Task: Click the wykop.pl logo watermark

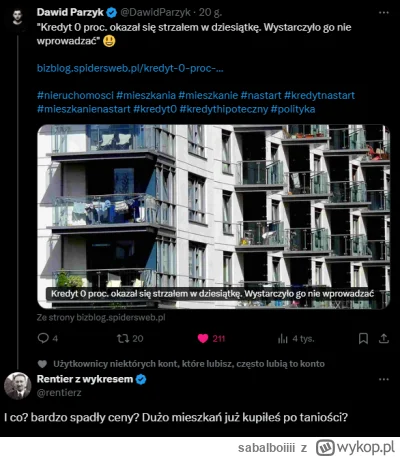Action: point(355,447)
